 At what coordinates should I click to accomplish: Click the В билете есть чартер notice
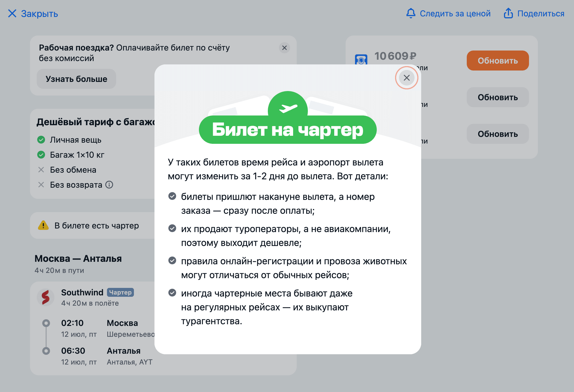point(92,225)
